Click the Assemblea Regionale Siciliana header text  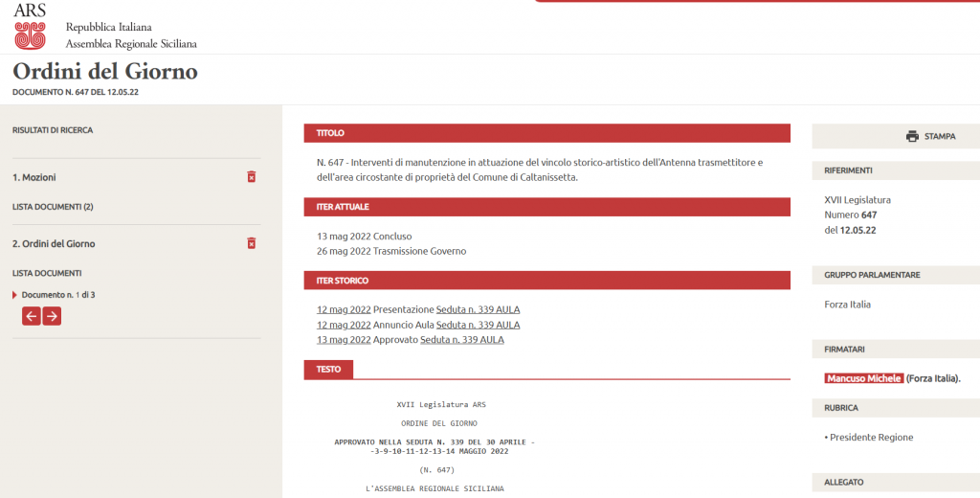pyautogui.click(x=131, y=43)
